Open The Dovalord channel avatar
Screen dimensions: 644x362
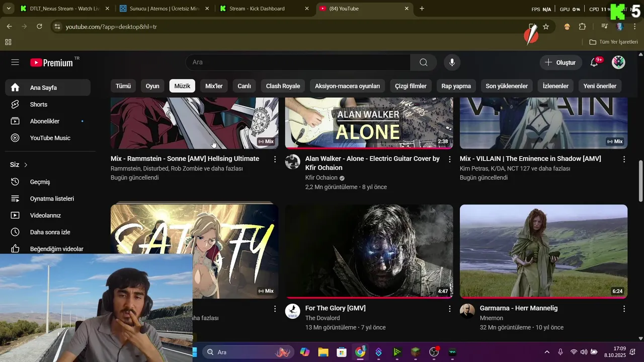pyautogui.click(x=293, y=311)
